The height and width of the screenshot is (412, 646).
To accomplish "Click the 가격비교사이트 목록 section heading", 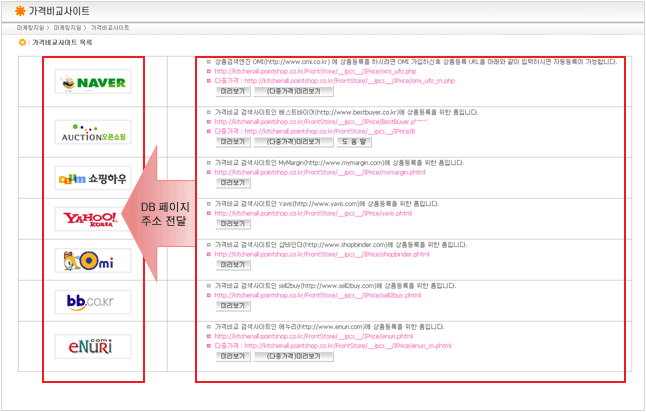I will point(62,42).
